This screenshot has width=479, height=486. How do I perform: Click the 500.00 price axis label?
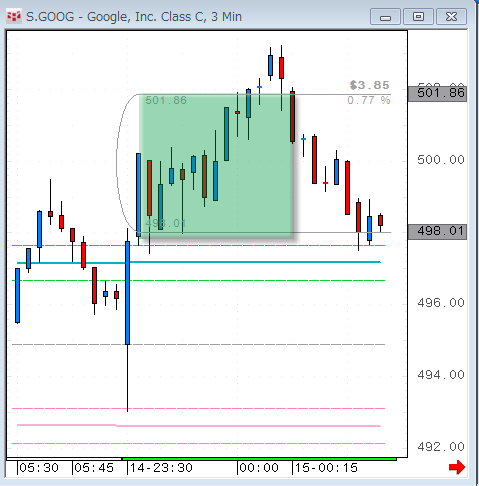coord(441,160)
